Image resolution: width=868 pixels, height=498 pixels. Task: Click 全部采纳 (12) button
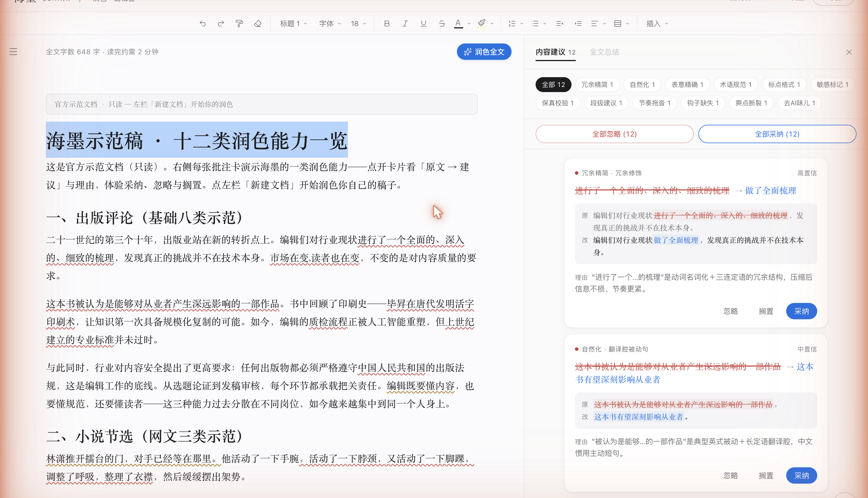tap(777, 134)
